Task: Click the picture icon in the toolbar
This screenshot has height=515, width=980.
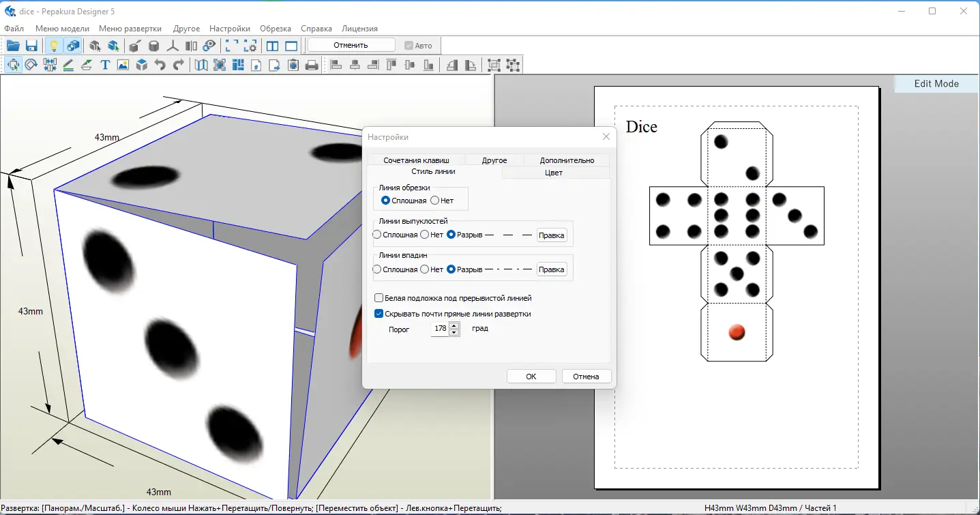Action: point(123,65)
